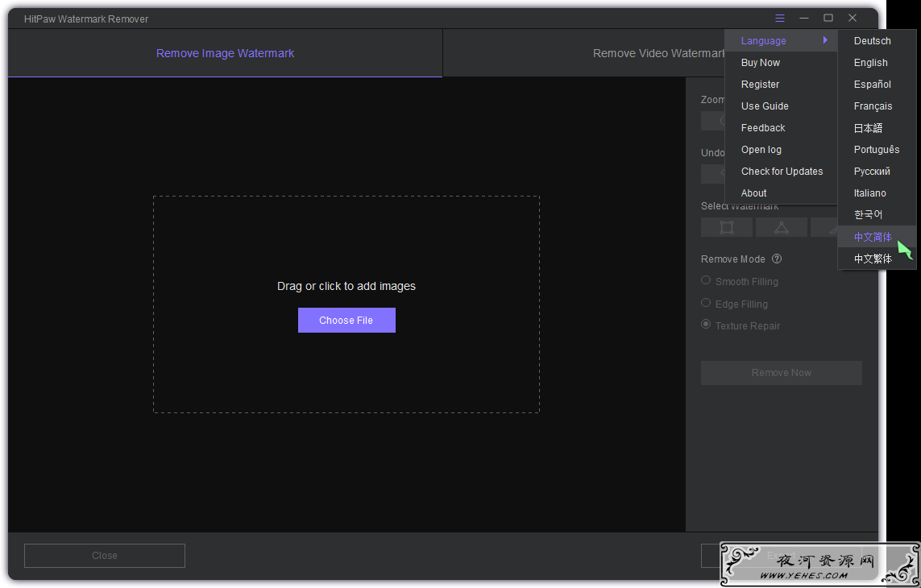Switch to Remove Video Watermark tab
The image size is (921, 588).
[x=660, y=53]
